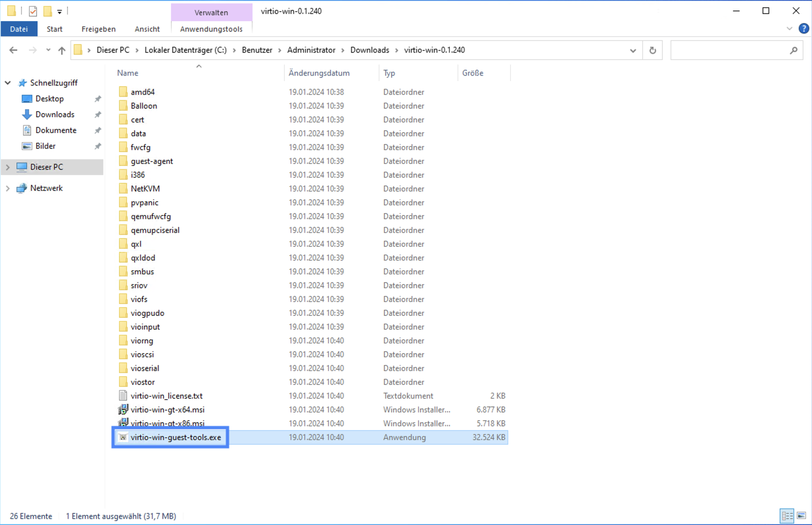This screenshot has width=812, height=525.
Task: Open Explorer help question mark icon
Action: tap(803, 29)
